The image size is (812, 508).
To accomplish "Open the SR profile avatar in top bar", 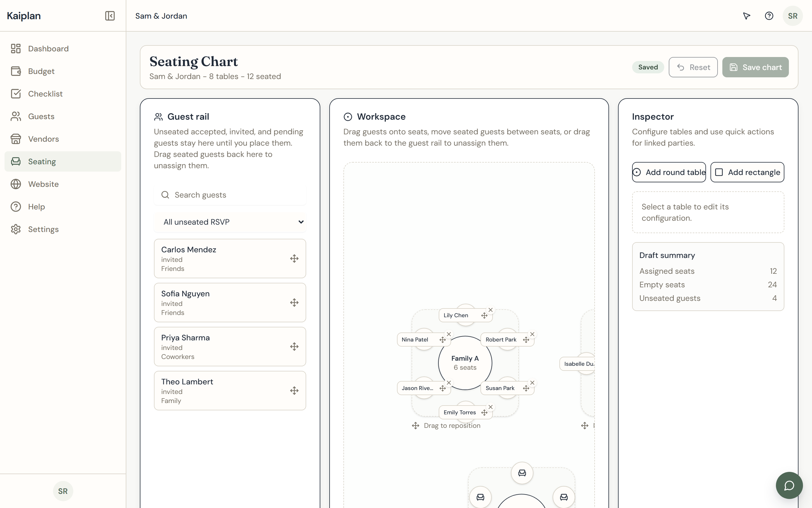I will click(793, 16).
